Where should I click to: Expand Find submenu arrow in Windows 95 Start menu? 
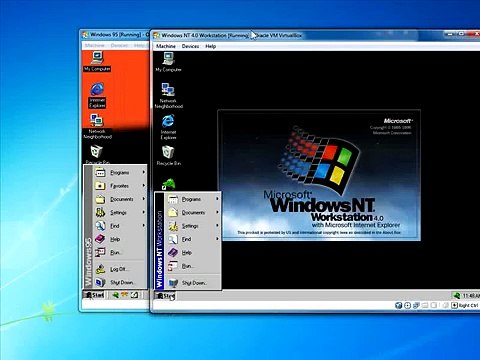144,226
